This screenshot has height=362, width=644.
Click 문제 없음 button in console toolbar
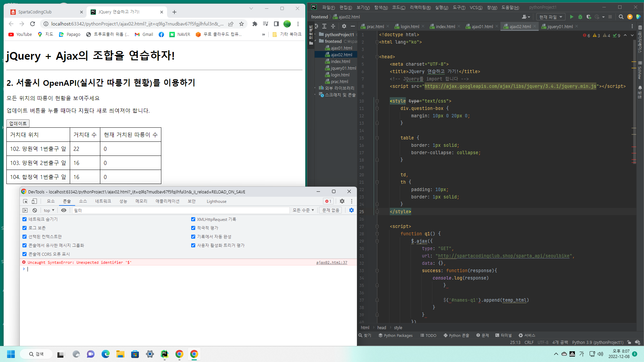[331, 210]
